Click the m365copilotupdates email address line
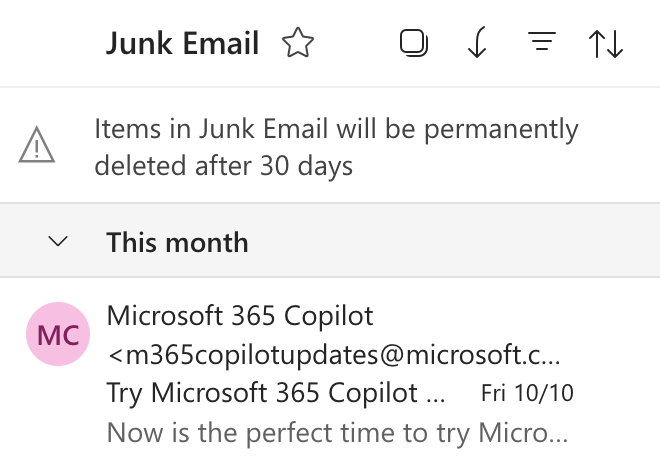Image resolution: width=660 pixels, height=468 pixels. [333, 355]
